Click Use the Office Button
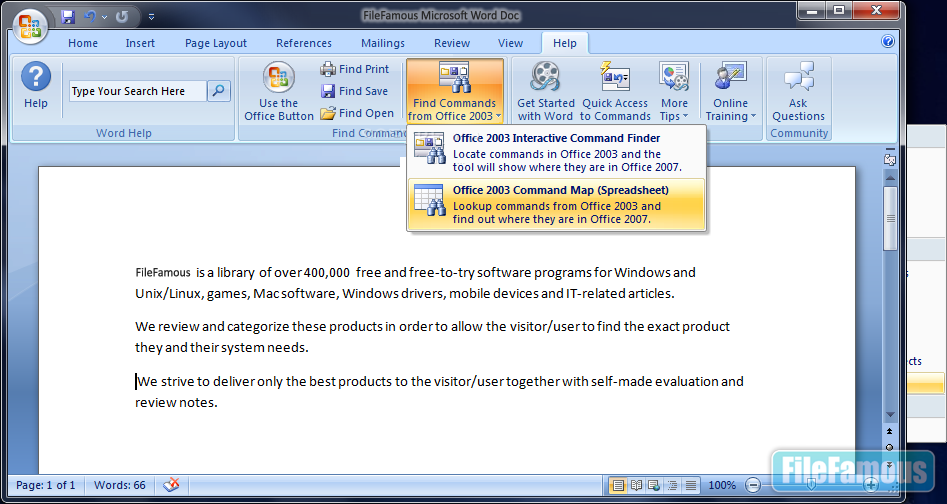This screenshot has width=947, height=504. (278, 91)
